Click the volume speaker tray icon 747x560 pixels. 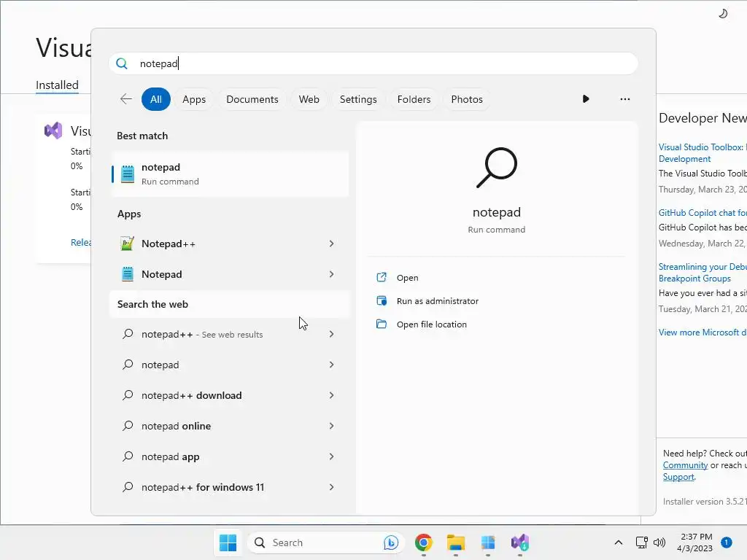659,542
